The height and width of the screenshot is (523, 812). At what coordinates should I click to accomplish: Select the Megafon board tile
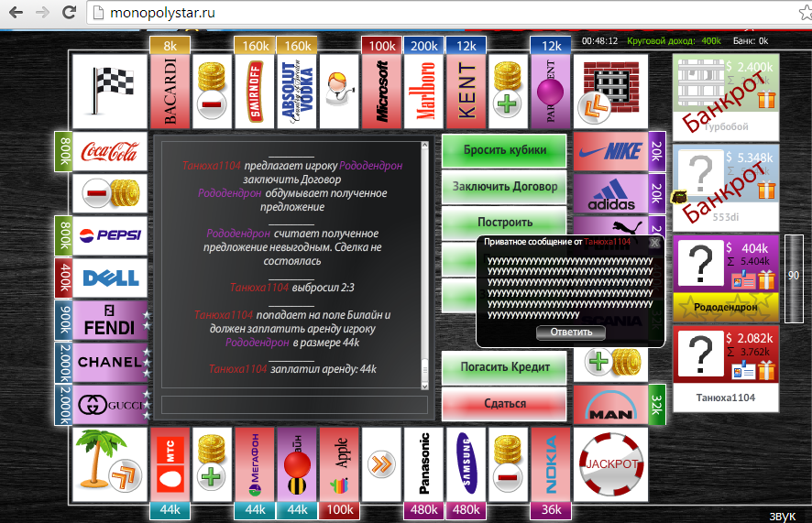pyautogui.click(x=256, y=464)
